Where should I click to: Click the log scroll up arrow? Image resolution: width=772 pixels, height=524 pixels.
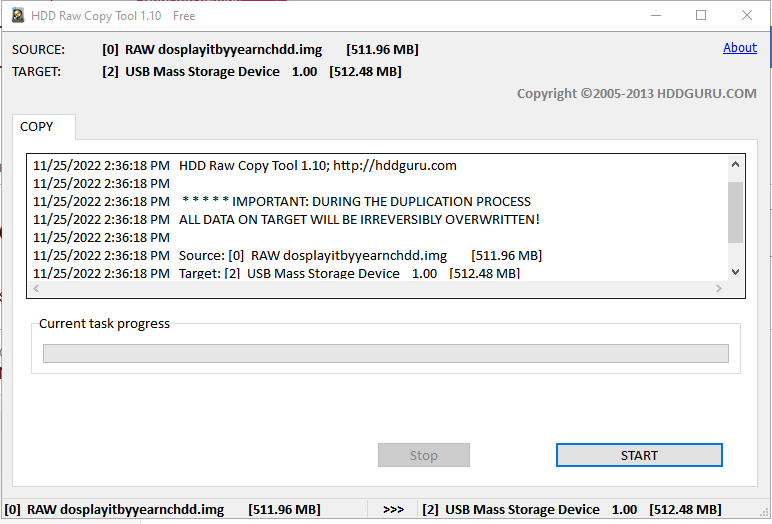click(735, 164)
